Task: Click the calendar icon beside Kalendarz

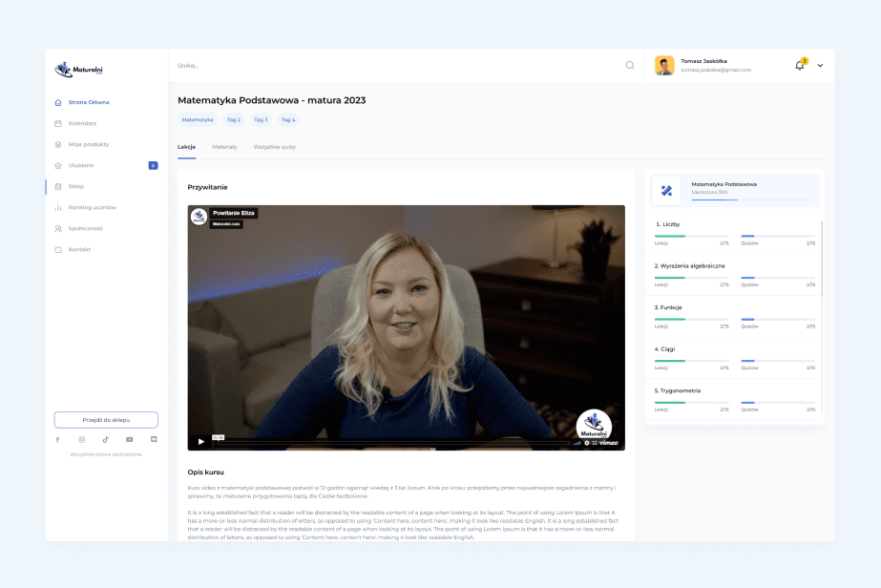Action: [58, 123]
